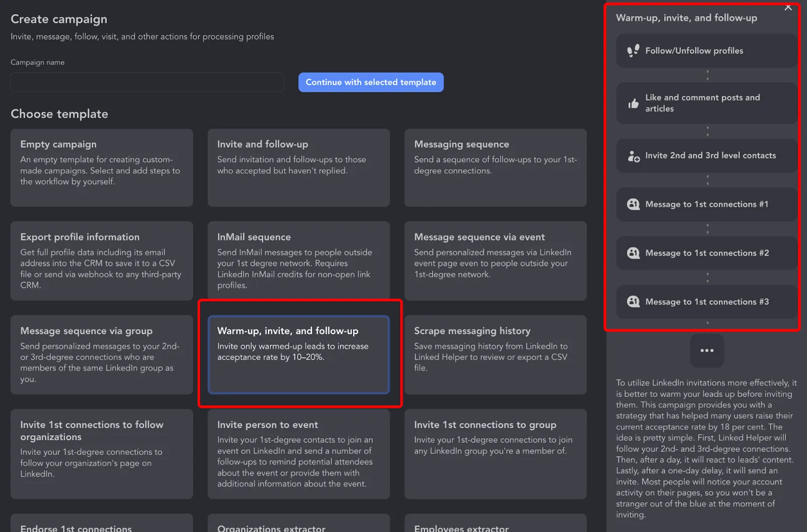
Task: Click the chat icon beside Message to 1st connections #2
Action: coord(633,253)
